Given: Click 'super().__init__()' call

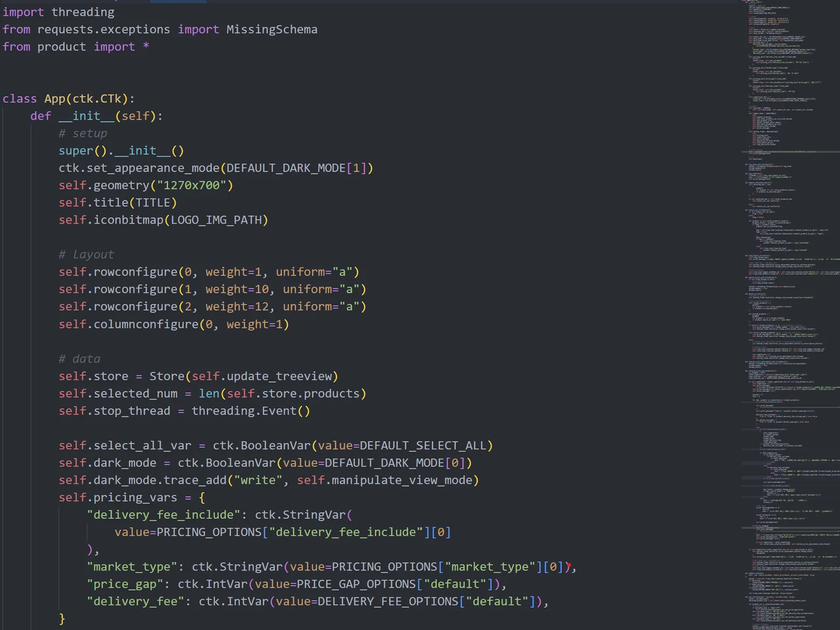Looking at the screenshot, I should click(122, 150).
